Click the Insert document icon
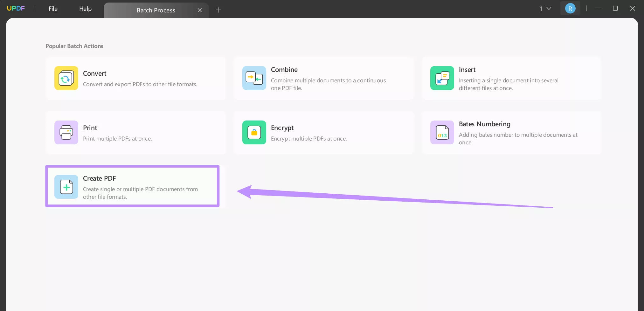 coord(442,78)
